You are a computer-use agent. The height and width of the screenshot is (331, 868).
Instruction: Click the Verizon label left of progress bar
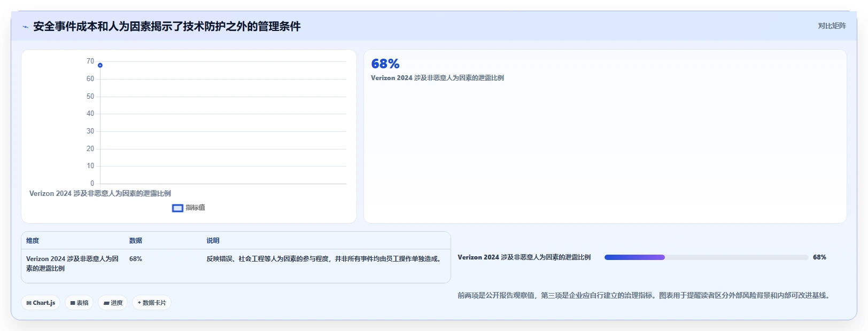(524, 257)
